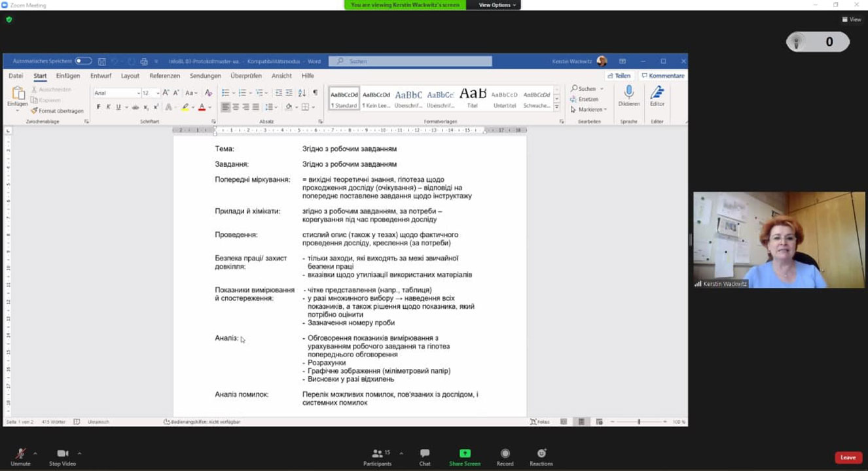Open the Überprüfen ribbon tab
This screenshot has width=868, height=471.
point(246,76)
